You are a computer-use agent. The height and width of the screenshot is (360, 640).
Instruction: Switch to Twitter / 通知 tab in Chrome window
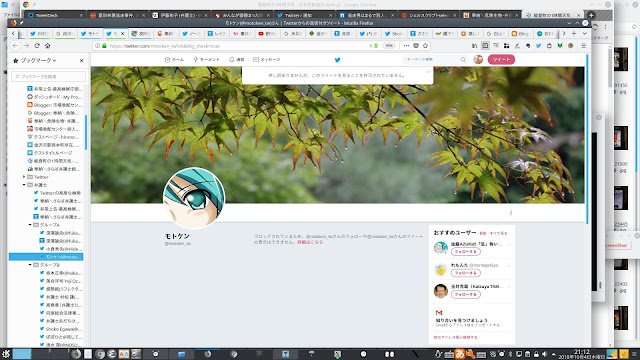[303, 15]
